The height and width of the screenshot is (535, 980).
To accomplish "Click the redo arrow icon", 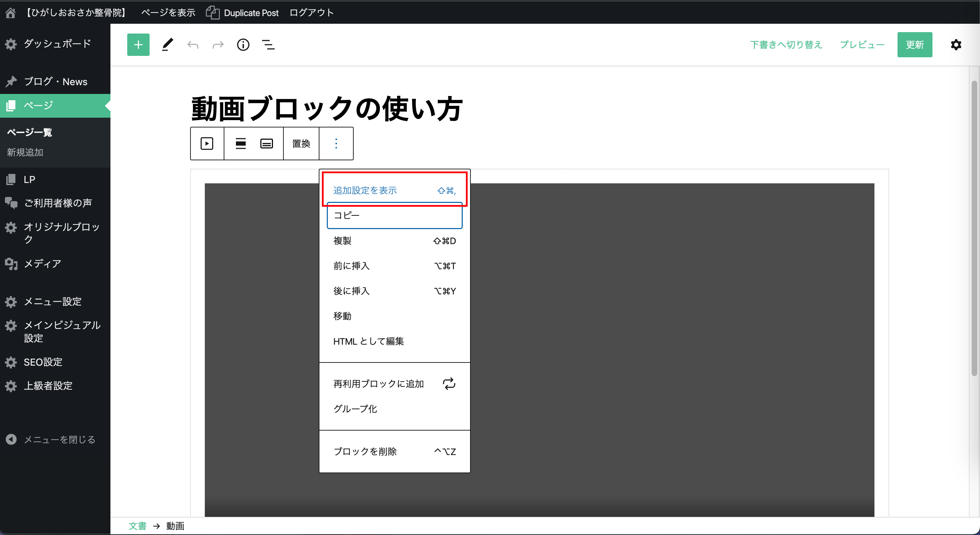I will click(x=218, y=45).
